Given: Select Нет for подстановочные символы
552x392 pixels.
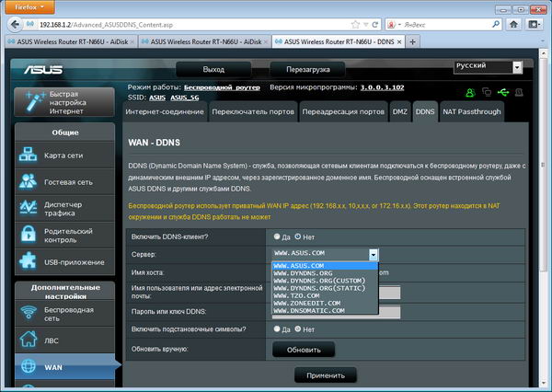Looking at the screenshot, I should (x=298, y=329).
